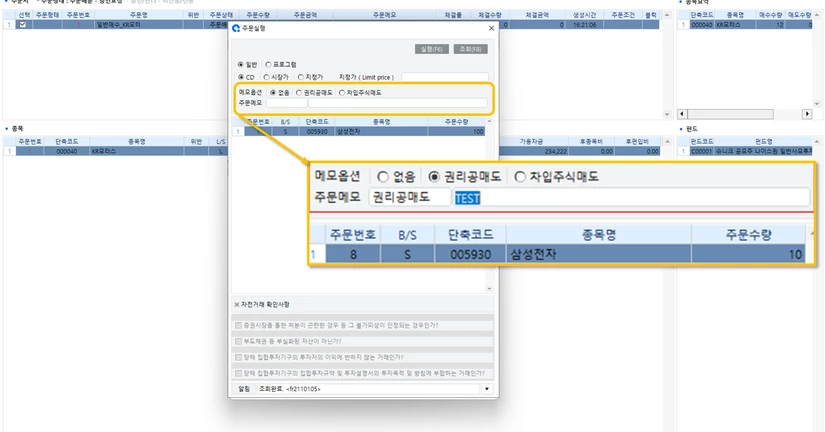This screenshot has height=432, width=825.
Task: Click left arrow of summary panel horizontal scrollbar
Action: [682, 114]
